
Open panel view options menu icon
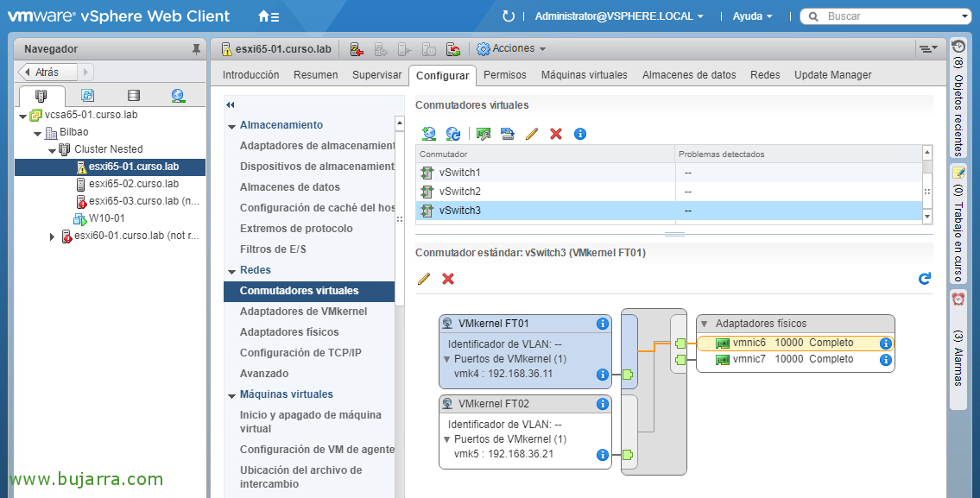click(928, 48)
